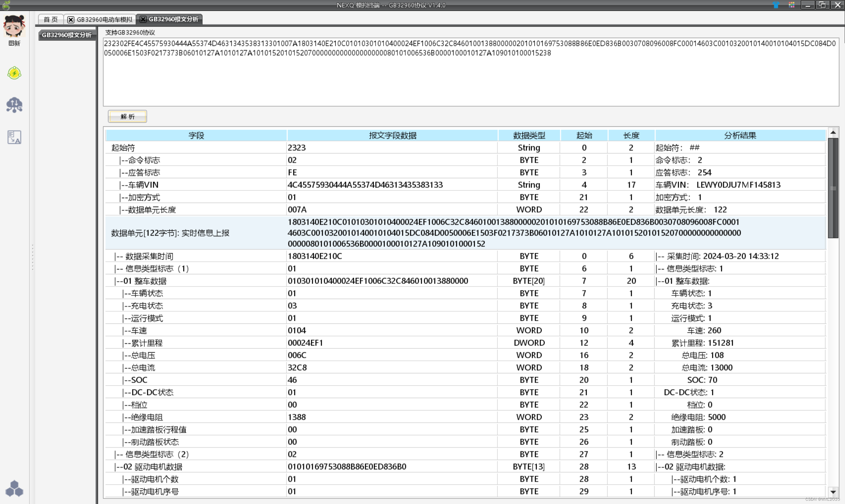Click the hexagon cluster icon at bottom left
The image size is (845, 504).
(14, 489)
